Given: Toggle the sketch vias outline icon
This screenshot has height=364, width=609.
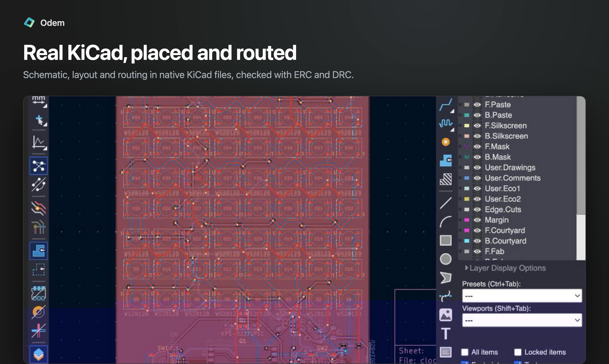Looking at the screenshot, I should [x=39, y=312].
